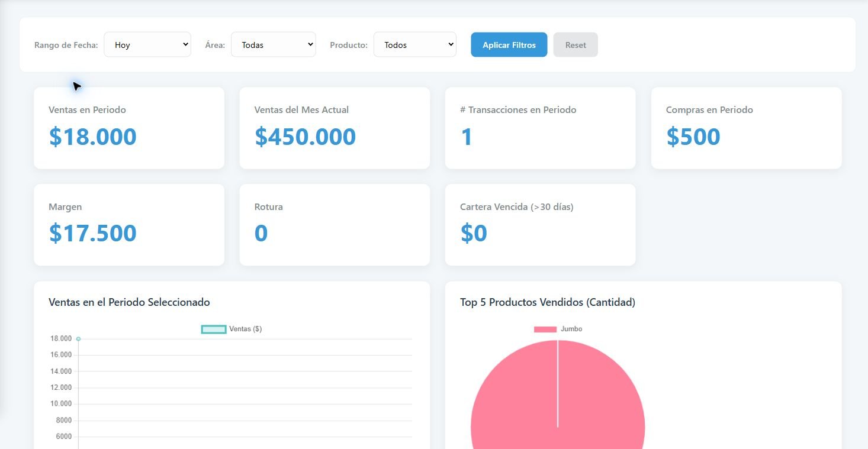Screen dimensions: 868x449
Task: Click the 'Producto:' filter label
Action: pyautogui.click(x=349, y=45)
